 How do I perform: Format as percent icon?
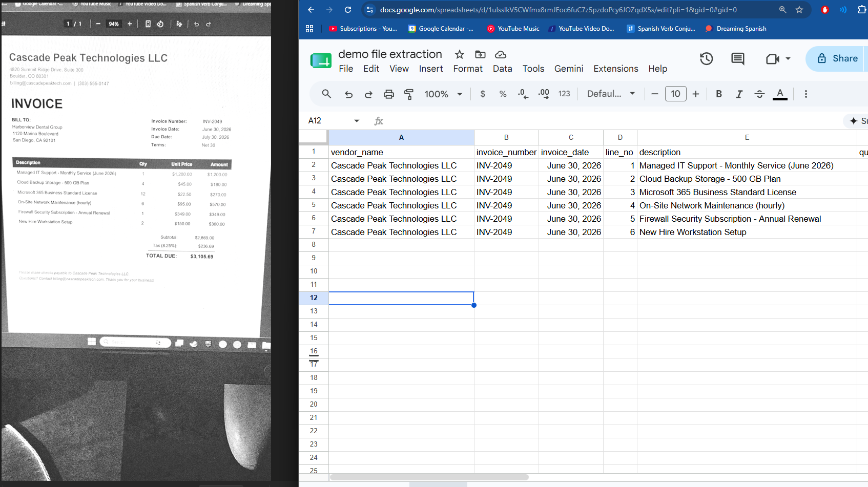503,94
